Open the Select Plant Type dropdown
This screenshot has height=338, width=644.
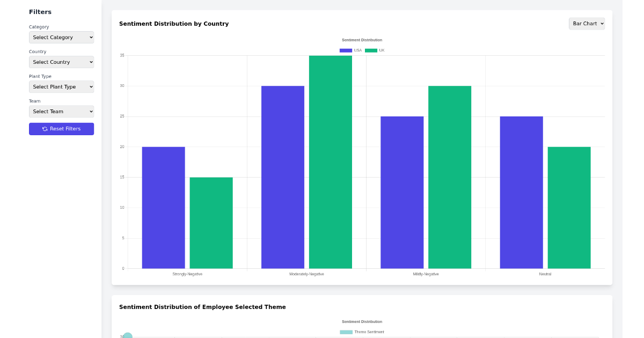click(x=61, y=86)
